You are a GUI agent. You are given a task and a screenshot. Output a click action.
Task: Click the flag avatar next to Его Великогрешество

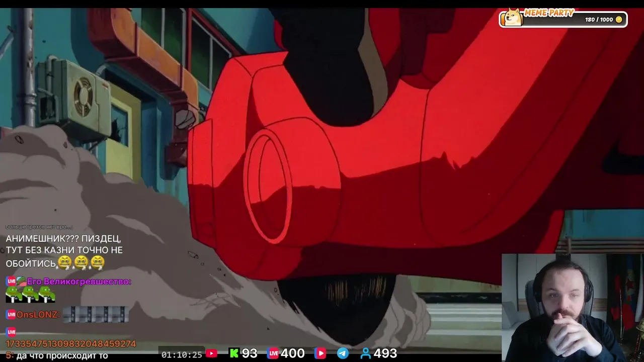21,281
